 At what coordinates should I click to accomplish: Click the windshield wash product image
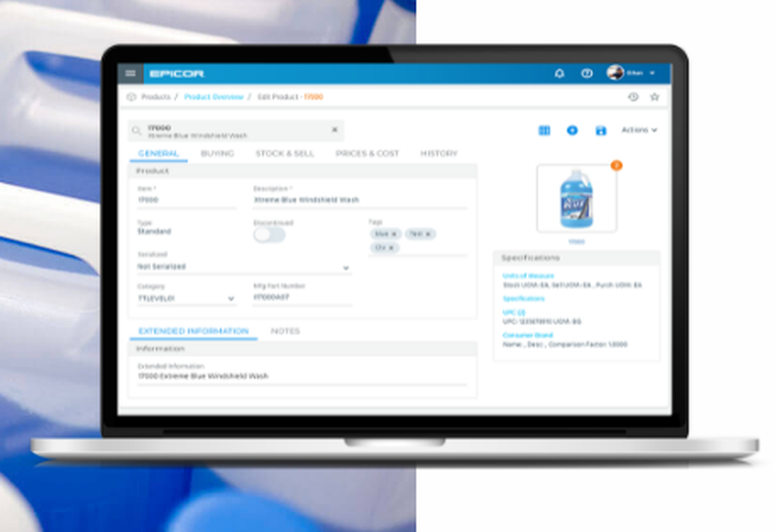click(x=577, y=198)
